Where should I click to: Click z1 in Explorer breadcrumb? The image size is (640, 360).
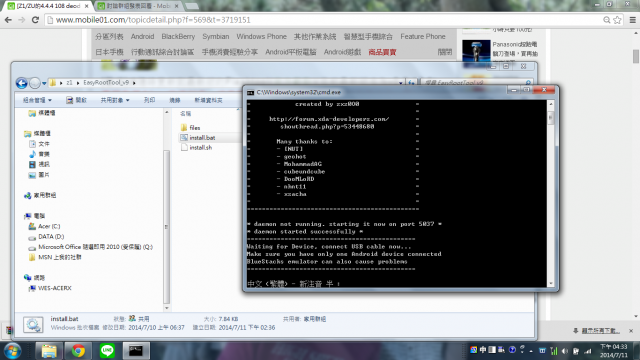[69, 82]
